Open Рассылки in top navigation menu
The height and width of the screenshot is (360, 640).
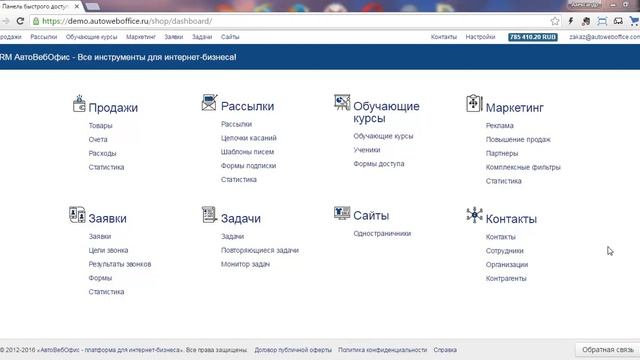pos(44,37)
